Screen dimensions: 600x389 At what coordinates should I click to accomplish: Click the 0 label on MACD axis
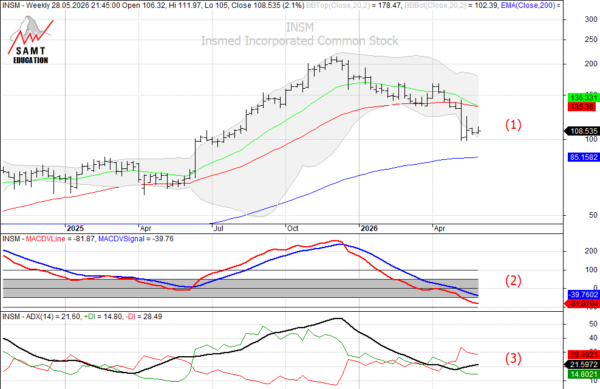pyautogui.click(x=595, y=288)
